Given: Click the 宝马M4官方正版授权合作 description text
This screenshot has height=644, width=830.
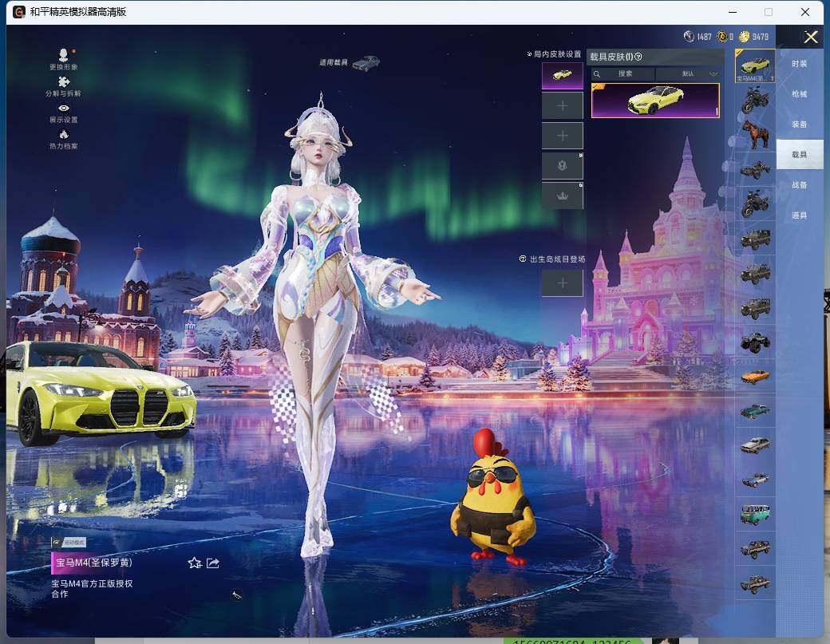Looking at the screenshot, I should pyautogui.click(x=92, y=588).
